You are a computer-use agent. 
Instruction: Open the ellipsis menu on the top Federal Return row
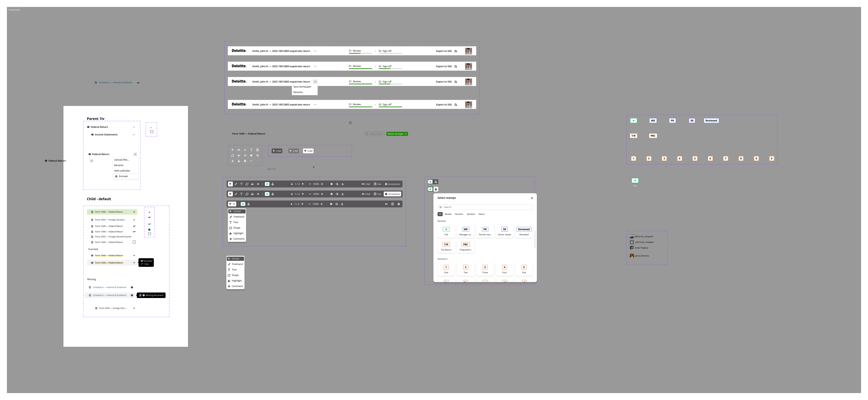click(134, 127)
